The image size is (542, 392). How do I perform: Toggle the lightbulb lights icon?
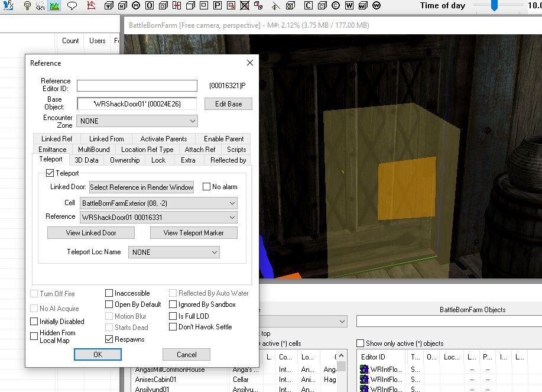pyautogui.click(x=27, y=5)
